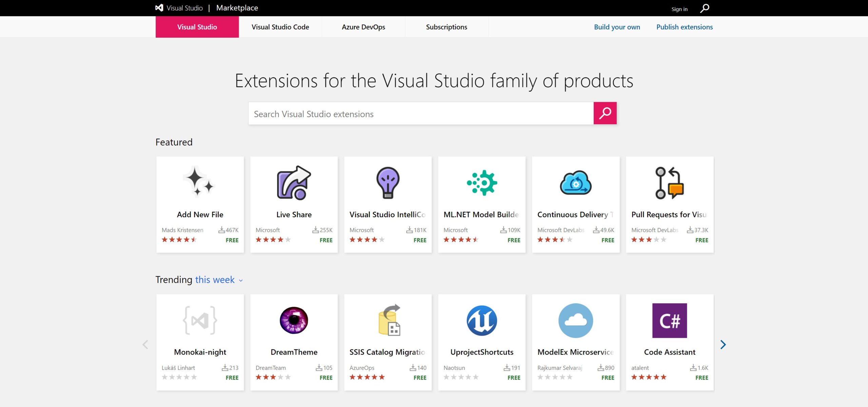
Task: Click the Code Assistant C# extension icon
Action: (x=669, y=320)
